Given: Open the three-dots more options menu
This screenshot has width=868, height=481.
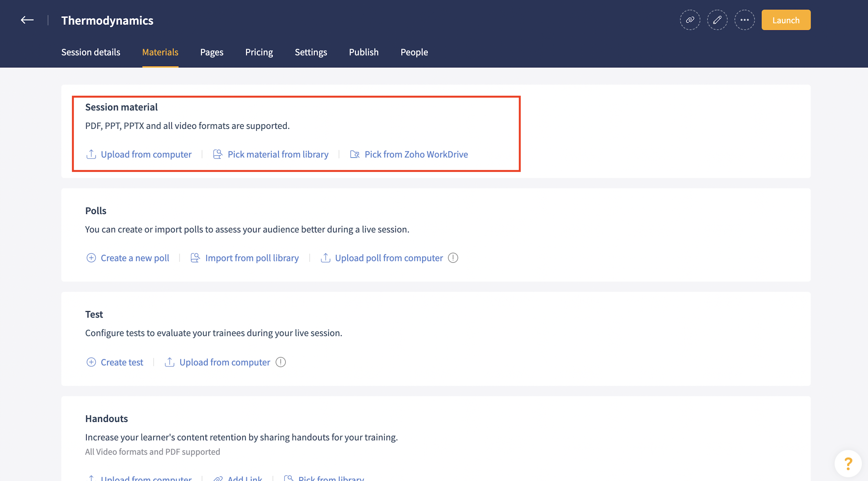Looking at the screenshot, I should coord(744,20).
